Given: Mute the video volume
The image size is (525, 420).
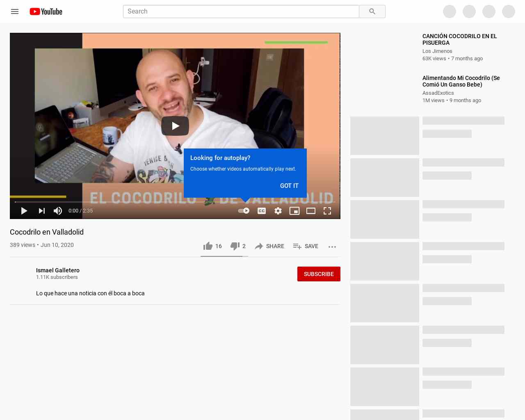Looking at the screenshot, I should (58, 211).
